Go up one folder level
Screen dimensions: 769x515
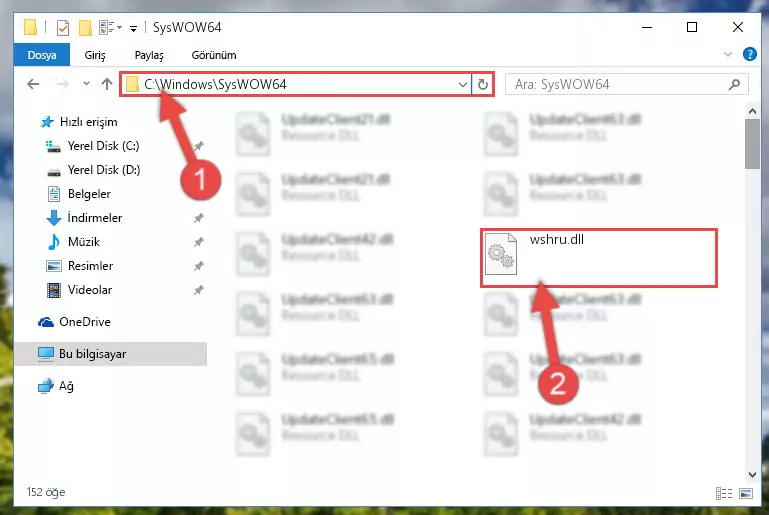tap(107, 84)
